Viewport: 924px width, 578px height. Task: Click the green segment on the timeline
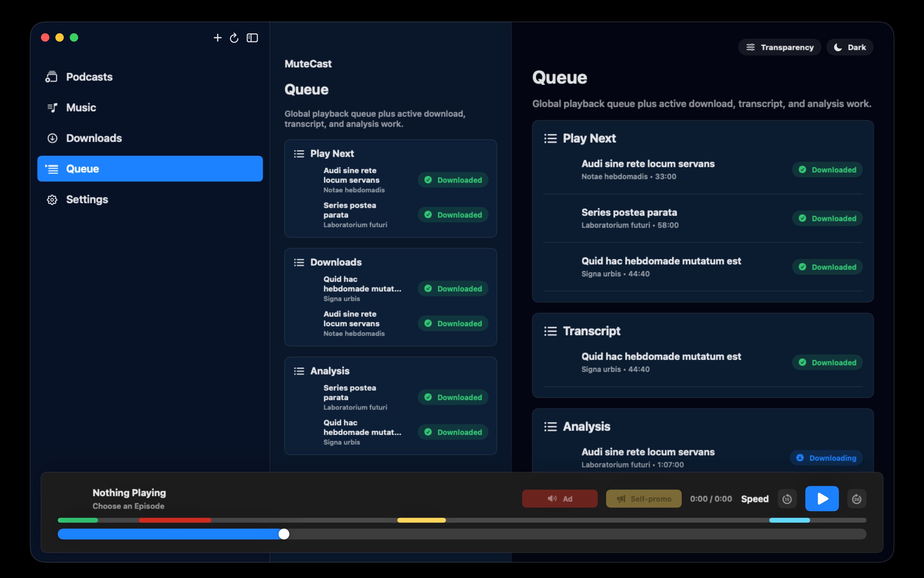78,520
